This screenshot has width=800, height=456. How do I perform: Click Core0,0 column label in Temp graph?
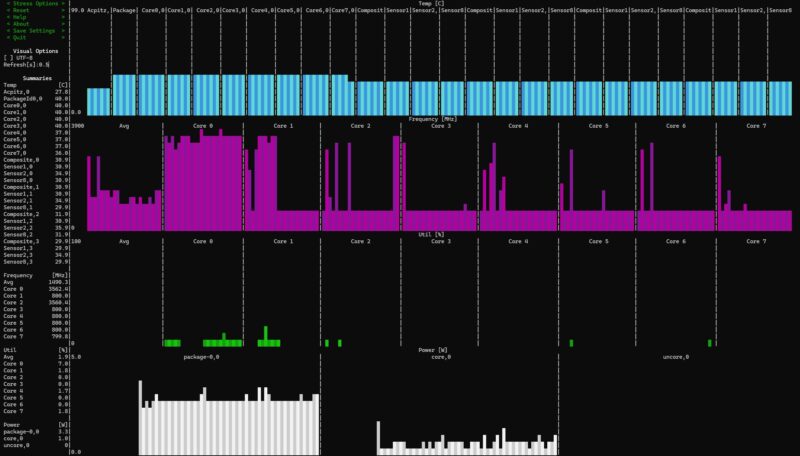coord(152,10)
